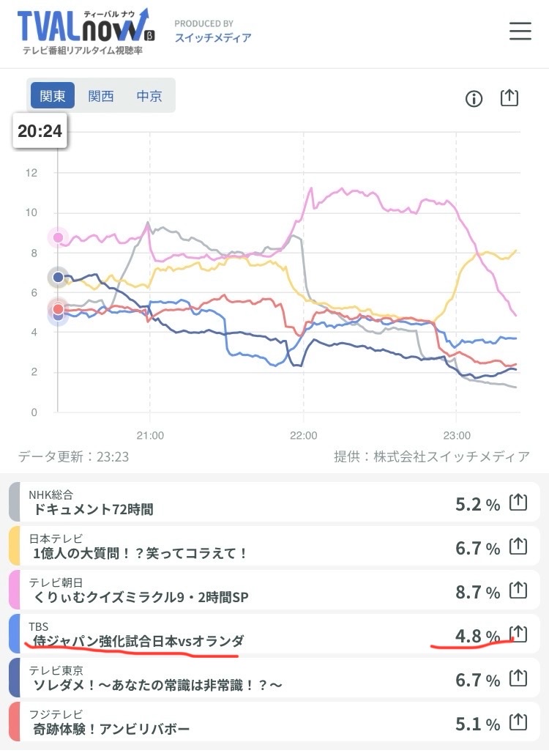Viewport: 549px width, 756px height.
Task: Click the 20:24 time marker label
Action: [x=40, y=132]
